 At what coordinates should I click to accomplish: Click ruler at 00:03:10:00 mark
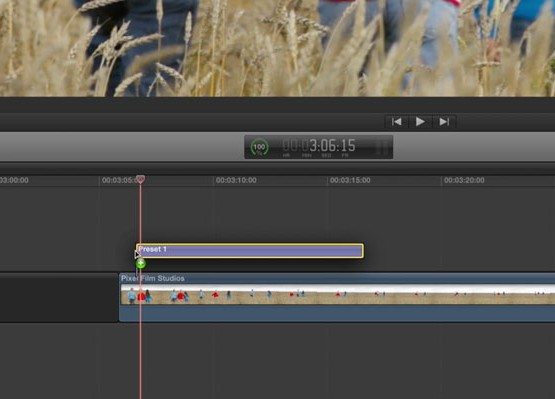[x=236, y=180]
